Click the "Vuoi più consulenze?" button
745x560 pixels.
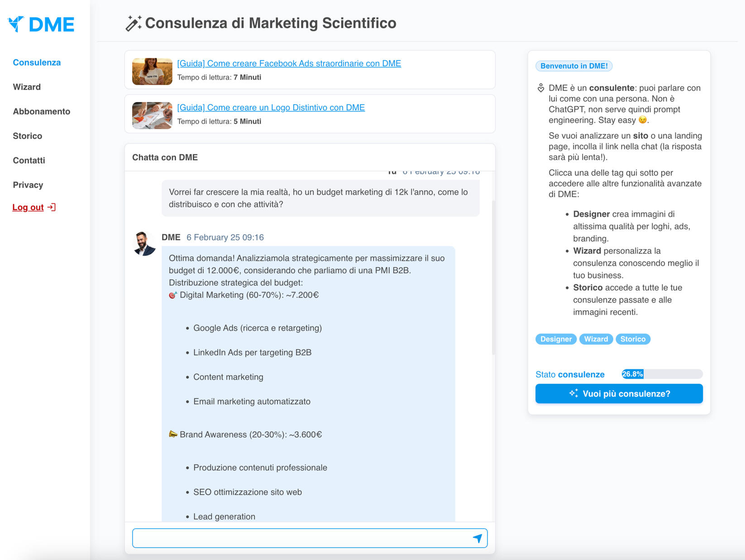tap(619, 393)
